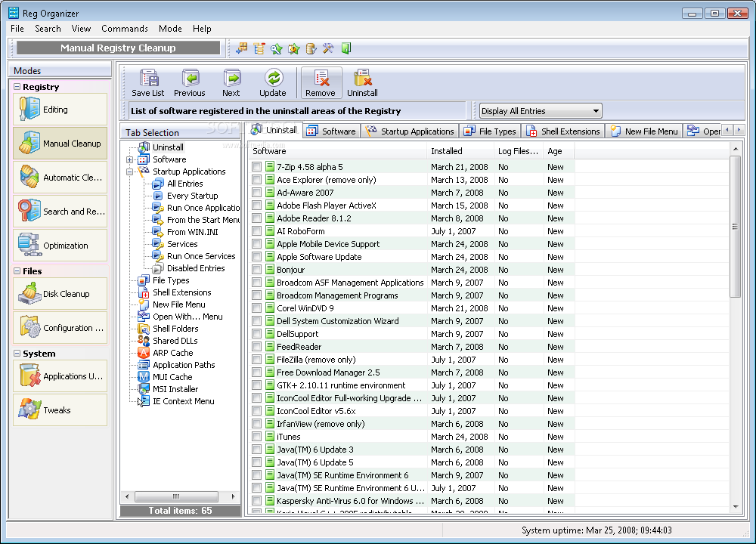This screenshot has height=544, width=756.
Task: Switch to the Startup Applications tab
Action: [x=410, y=131]
